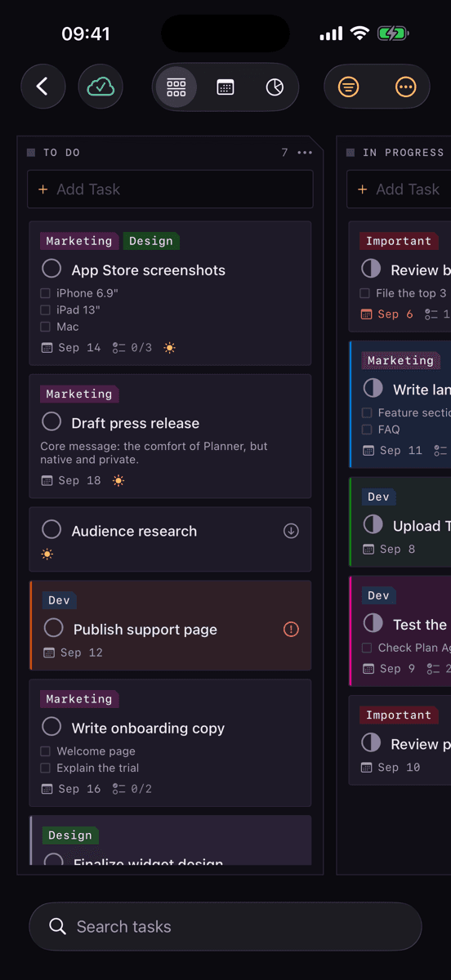Open the filter options
451x980 pixels.
tap(349, 87)
